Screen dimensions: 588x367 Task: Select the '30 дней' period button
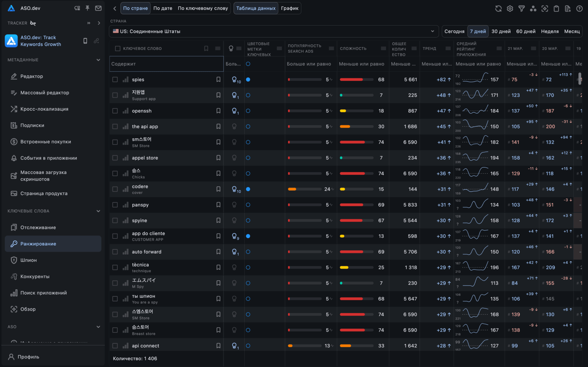(x=501, y=31)
